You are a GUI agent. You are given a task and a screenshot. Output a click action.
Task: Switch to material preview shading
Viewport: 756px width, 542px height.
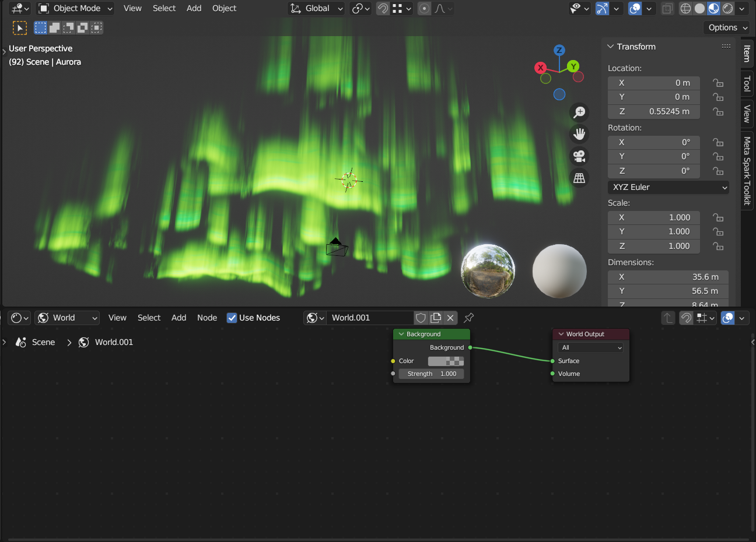(714, 8)
